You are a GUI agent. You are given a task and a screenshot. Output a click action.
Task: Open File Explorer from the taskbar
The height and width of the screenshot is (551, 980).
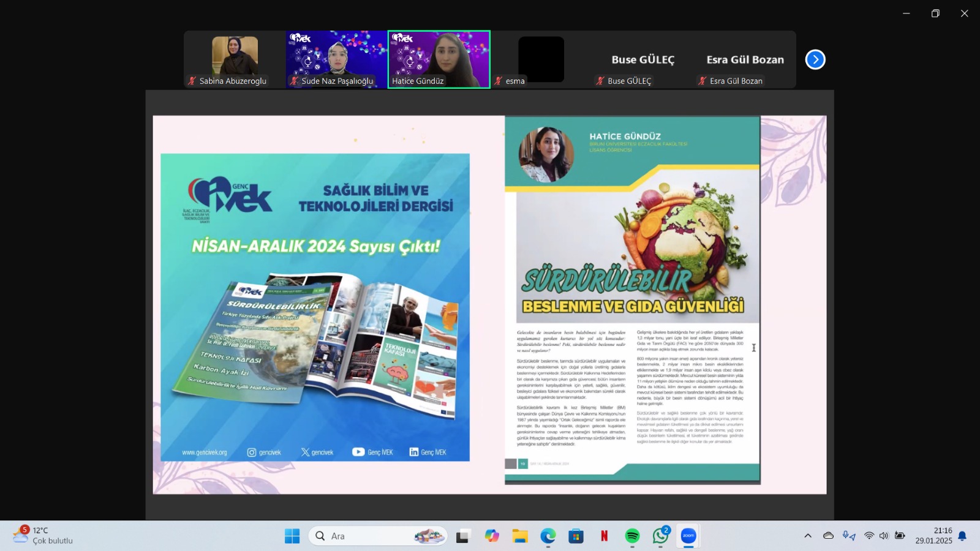point(520,536)
